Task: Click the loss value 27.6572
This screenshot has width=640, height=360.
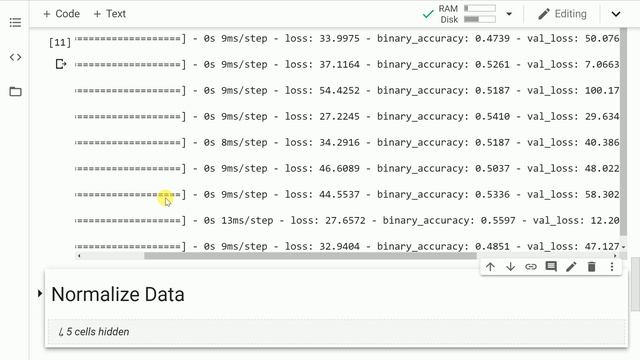Action: [345, 220]
